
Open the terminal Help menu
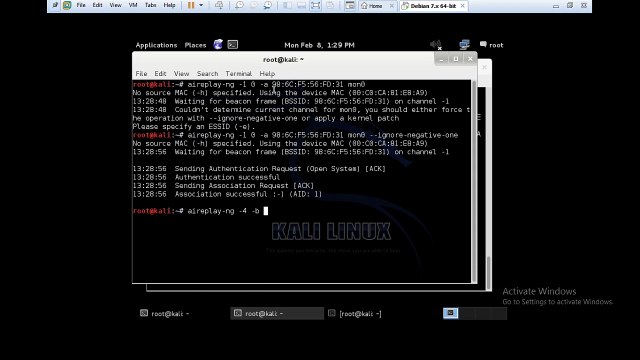click(x=267, y=74)
